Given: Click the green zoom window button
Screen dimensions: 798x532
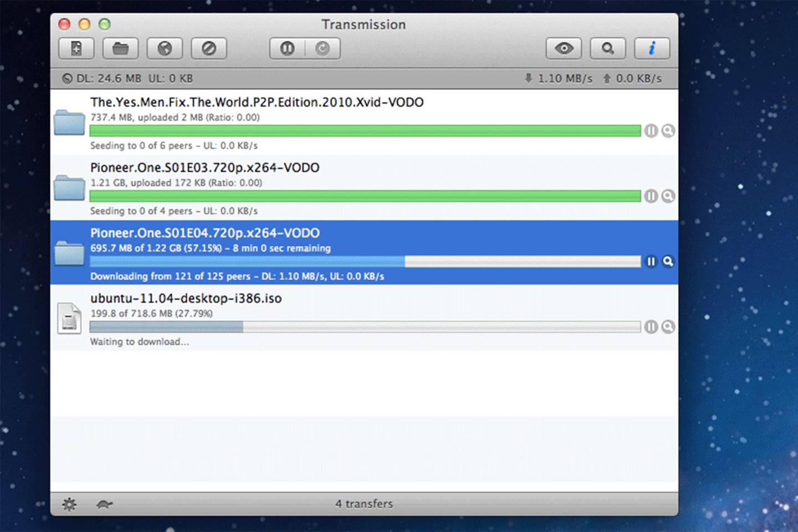Looking at the screenshot, I should point(104,24).
